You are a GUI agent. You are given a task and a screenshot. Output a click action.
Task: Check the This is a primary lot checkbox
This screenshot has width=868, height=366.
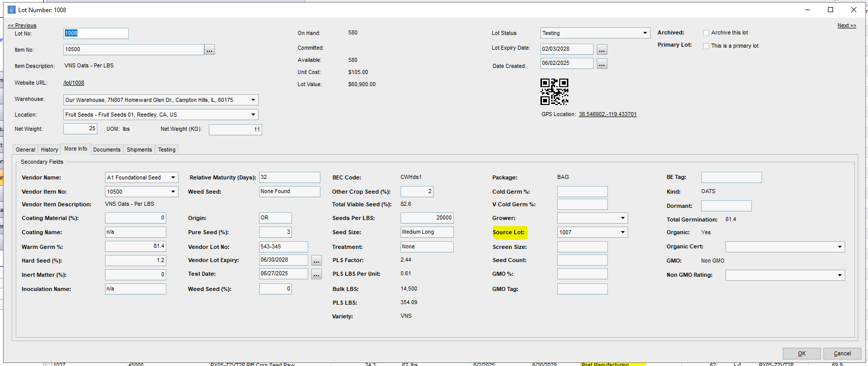(706, 46)
